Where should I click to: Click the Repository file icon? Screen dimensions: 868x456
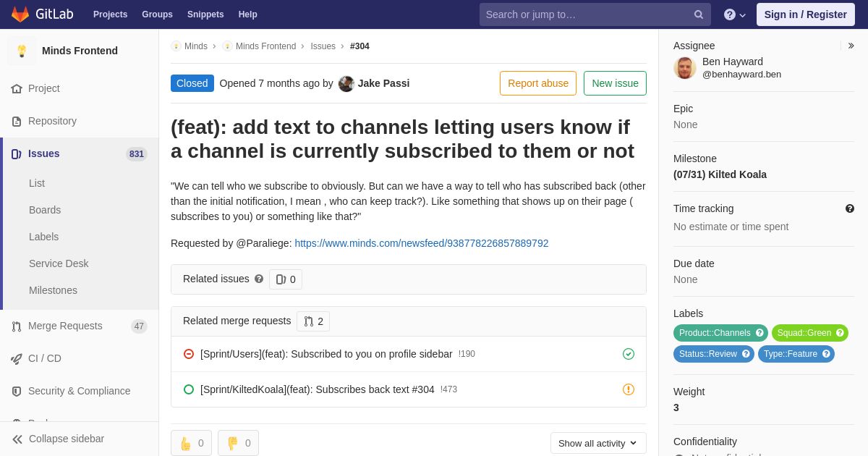click(x=17, y=121)
